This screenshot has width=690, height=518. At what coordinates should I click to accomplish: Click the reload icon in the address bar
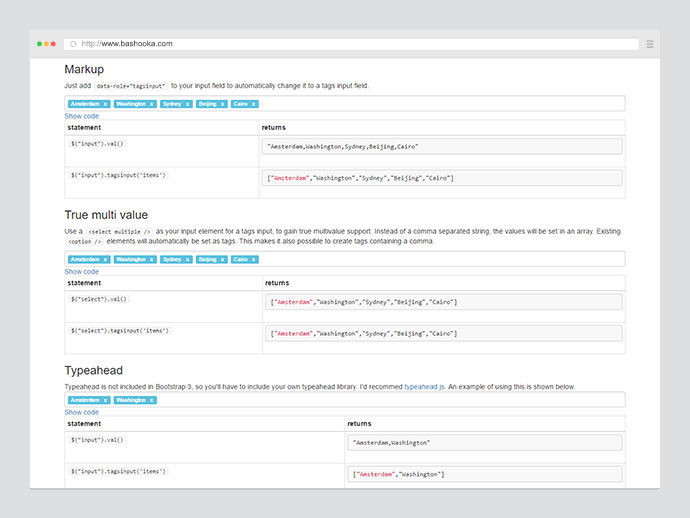tap(73, 44)
